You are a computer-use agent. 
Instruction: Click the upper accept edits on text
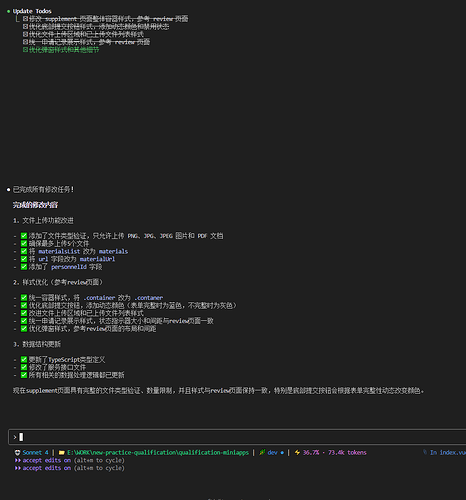click(x=47, y=460)
